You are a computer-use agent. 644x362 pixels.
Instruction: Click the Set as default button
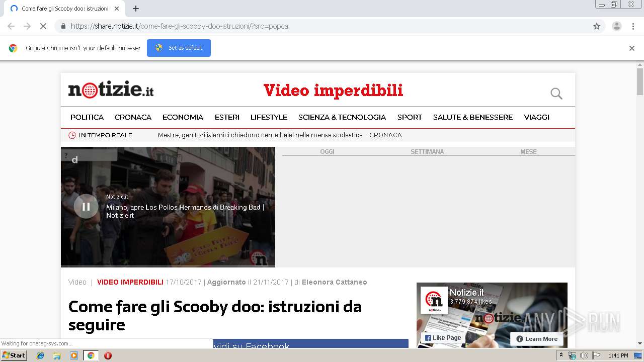tap(179, 48)
